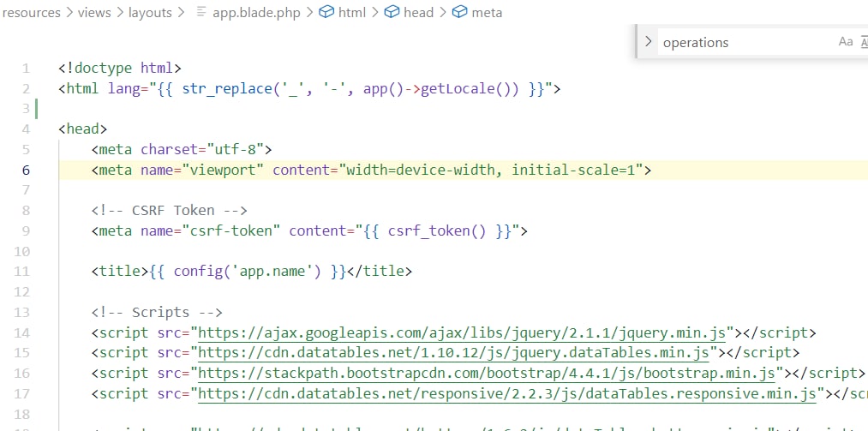Click the 'script' tag name on line 14
This screenshot has width=868, height=431.
[123, 332]
